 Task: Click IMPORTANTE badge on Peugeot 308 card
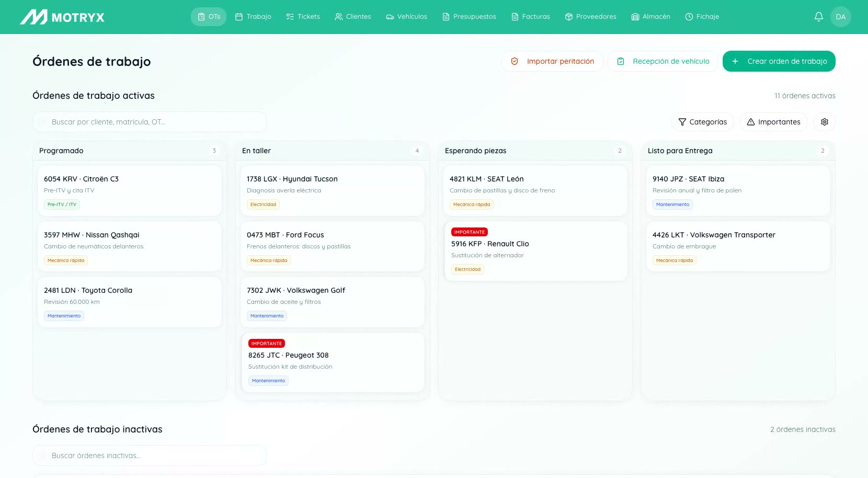click(267, 344)
